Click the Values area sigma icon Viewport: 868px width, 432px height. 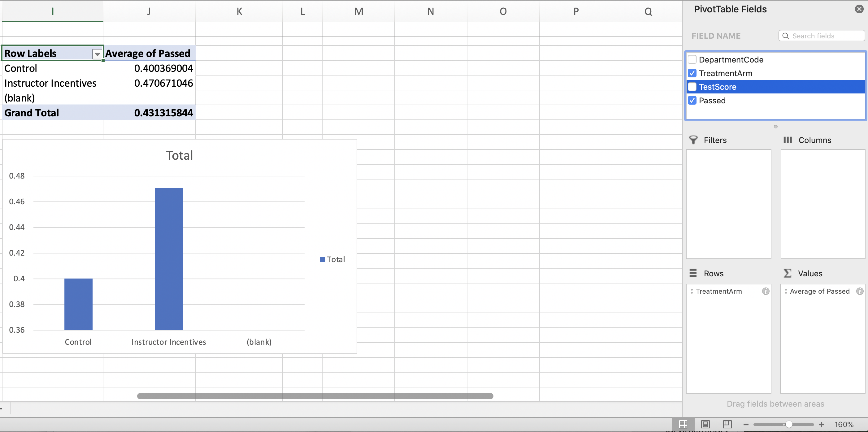(x=787, y=273)
